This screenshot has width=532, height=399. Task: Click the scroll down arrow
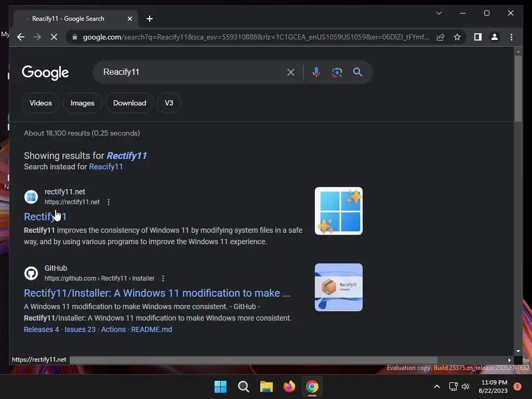(518, 351)
